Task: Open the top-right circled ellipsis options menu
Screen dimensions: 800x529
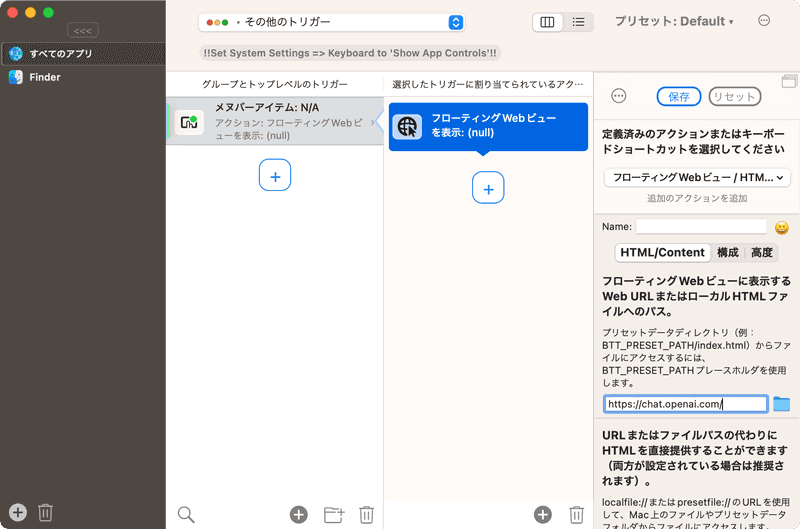Action: tap(764, 21)
